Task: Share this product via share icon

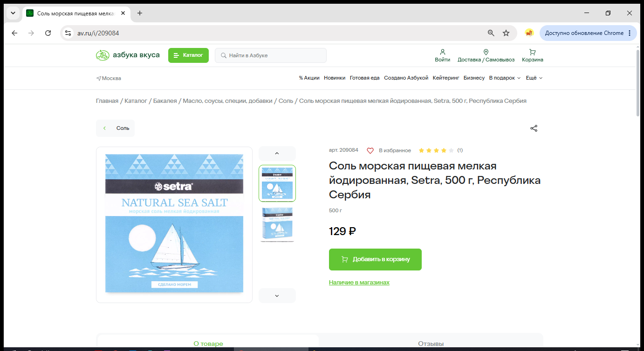Action: [x=534, y=128]
